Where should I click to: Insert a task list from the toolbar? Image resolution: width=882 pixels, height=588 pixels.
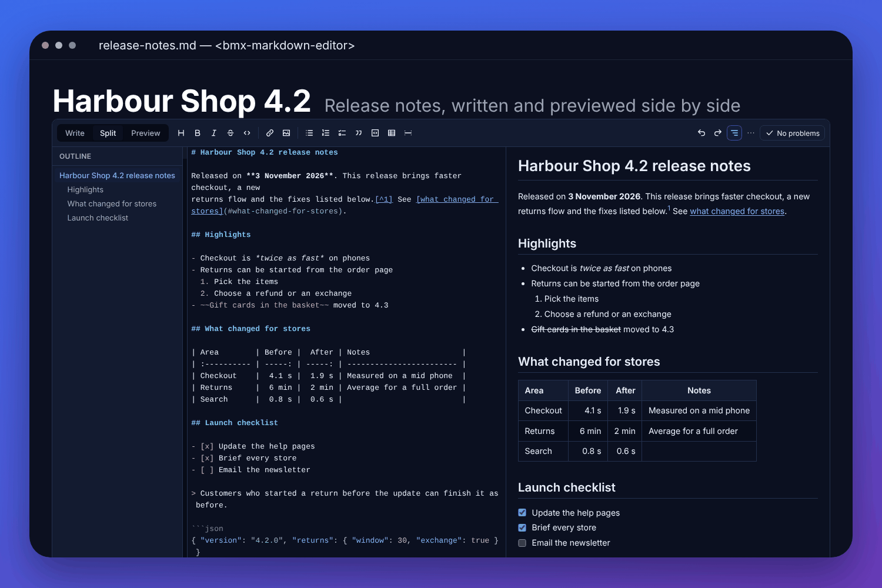[342, 133]
